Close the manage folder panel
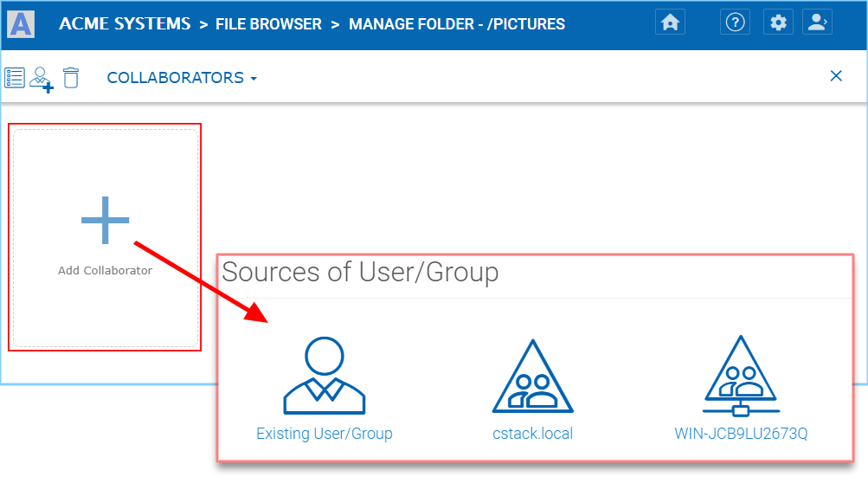868x483 pixels. [836, 76]
